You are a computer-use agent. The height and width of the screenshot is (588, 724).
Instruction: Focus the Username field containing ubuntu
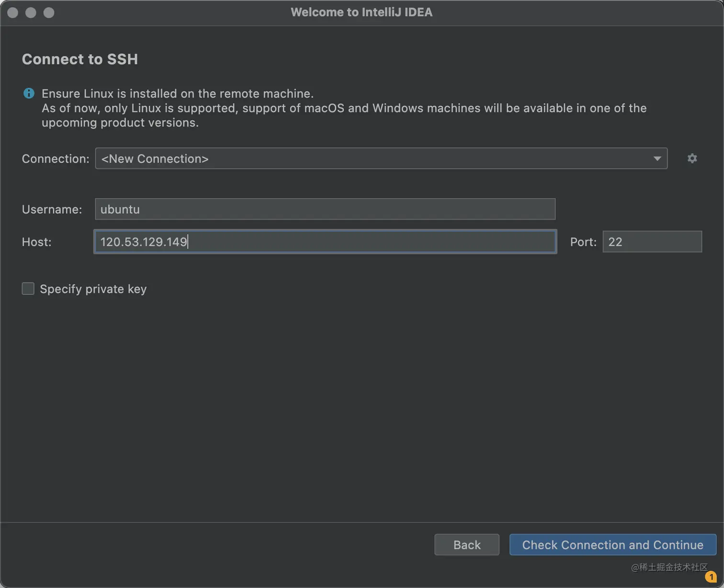click(325, 209)
